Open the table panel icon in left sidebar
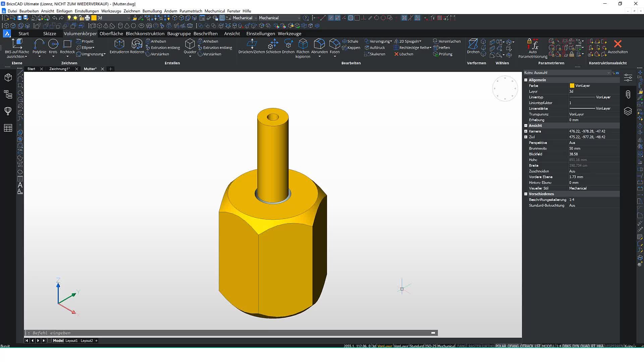 tap(8, 128)
